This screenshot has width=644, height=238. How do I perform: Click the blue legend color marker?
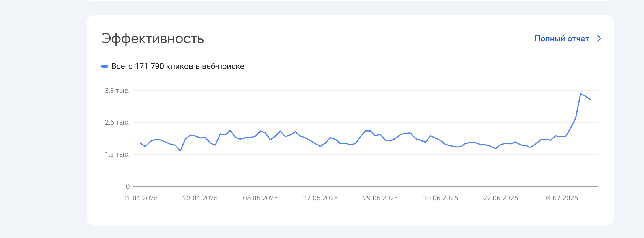click(104, 66)
